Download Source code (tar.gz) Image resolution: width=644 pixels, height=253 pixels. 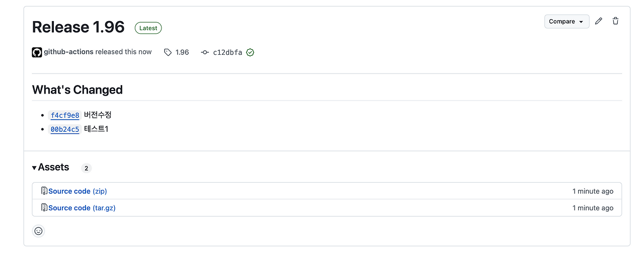[82, 208]
